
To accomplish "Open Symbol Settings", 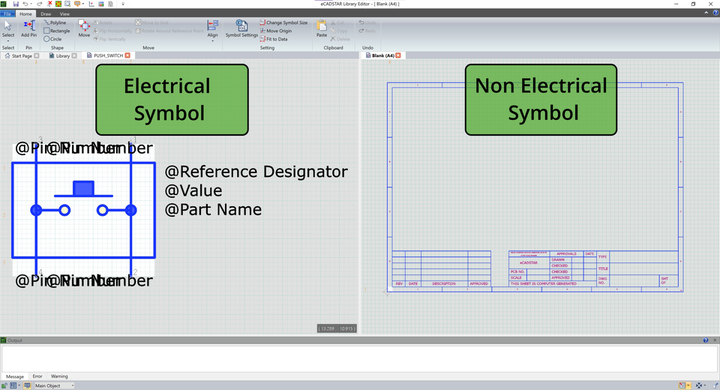I will click(242, 28).
